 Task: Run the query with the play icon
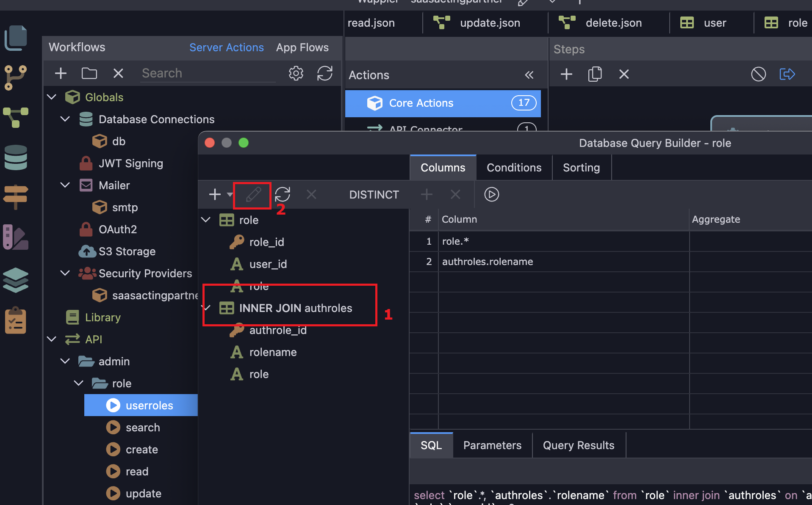click(491, 194)
